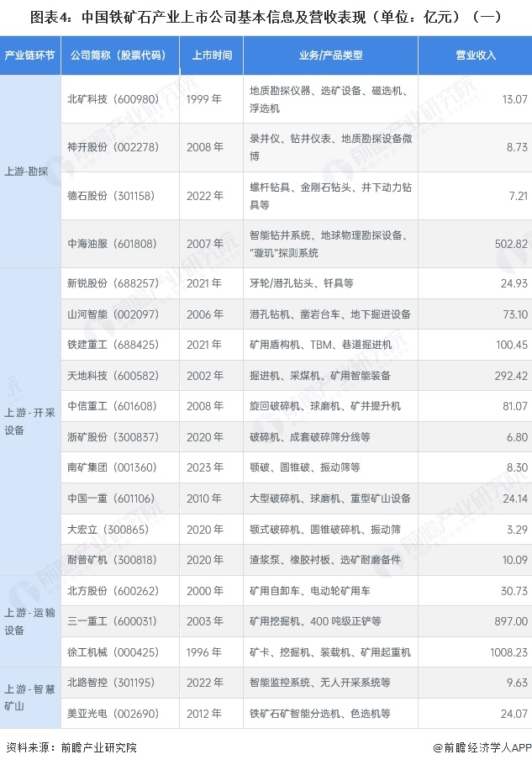Click product text 矿用挖掘机、400 吨级正铲等

click(315, 621)
